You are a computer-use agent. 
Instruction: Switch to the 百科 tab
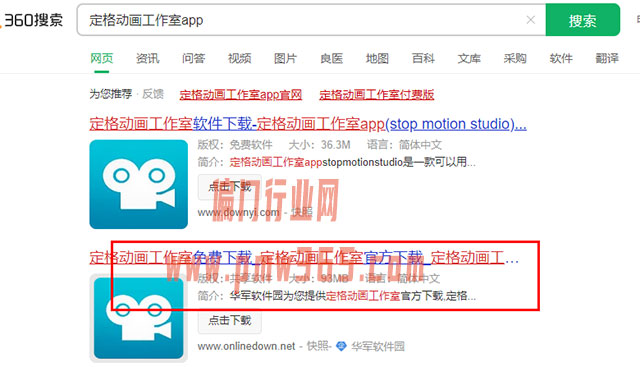(x=423, y=58)
